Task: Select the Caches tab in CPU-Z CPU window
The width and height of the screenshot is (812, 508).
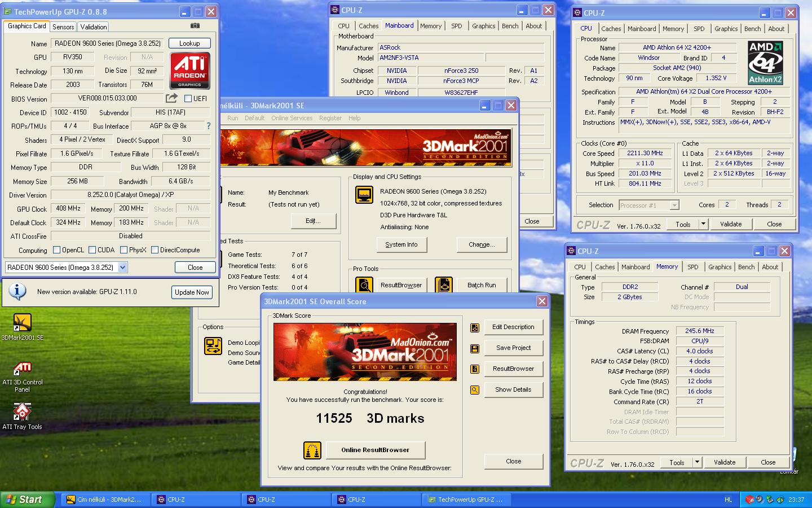Action: click(611, 29)
